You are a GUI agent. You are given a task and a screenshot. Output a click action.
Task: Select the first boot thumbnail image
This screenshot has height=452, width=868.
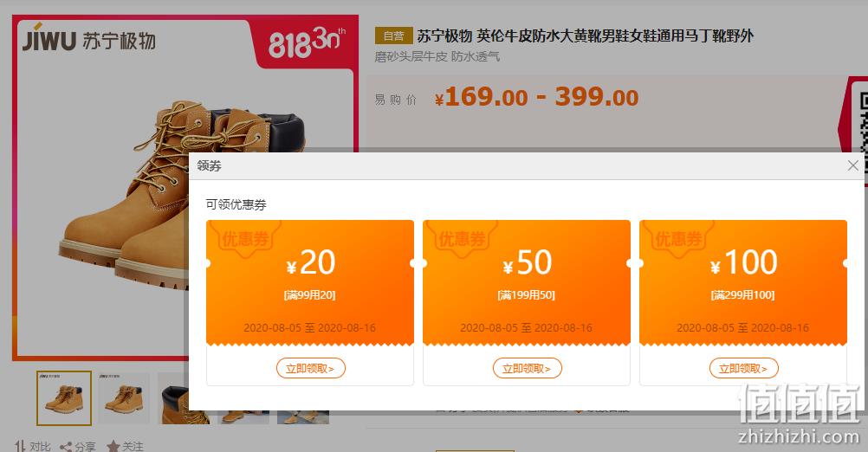tap(64, 398)
